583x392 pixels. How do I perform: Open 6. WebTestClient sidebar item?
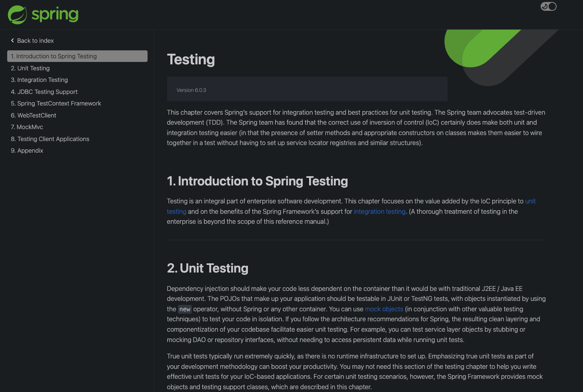(x=34, y=115)
